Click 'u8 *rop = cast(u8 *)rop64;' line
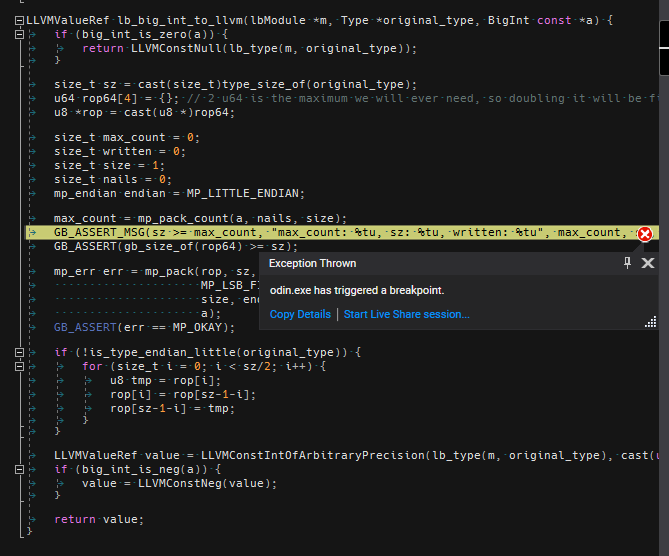Image resolution: width=669 pixels, height=556 pixels. point(144,113)
